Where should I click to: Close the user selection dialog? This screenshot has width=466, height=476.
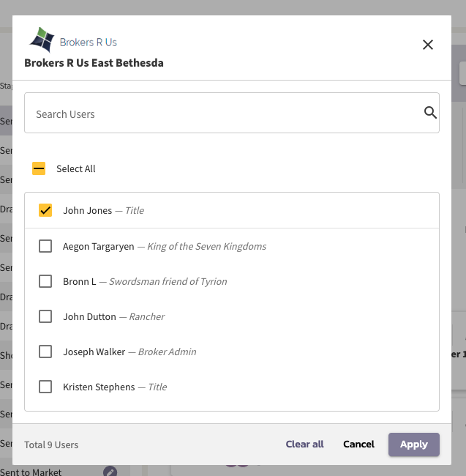(x=428, y=45)
